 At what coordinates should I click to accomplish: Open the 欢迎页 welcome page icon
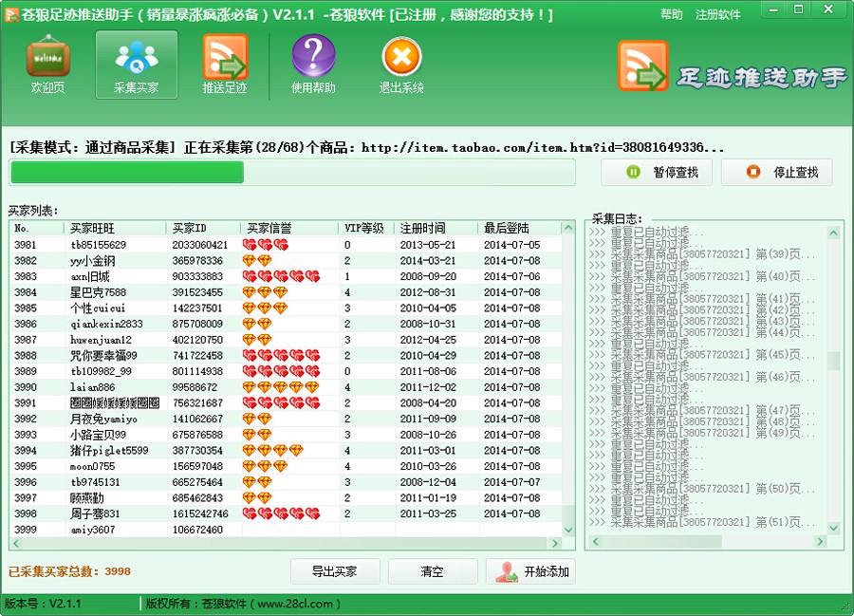48,65
